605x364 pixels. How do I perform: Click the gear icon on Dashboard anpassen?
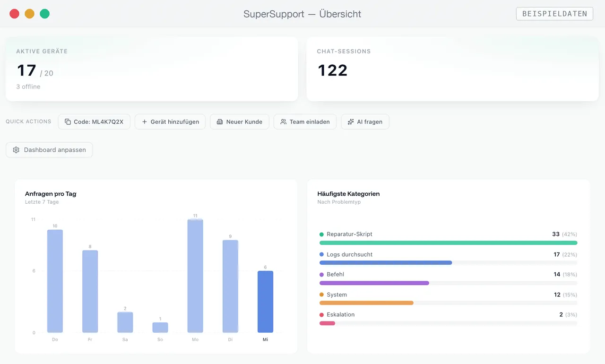point(16,150)
